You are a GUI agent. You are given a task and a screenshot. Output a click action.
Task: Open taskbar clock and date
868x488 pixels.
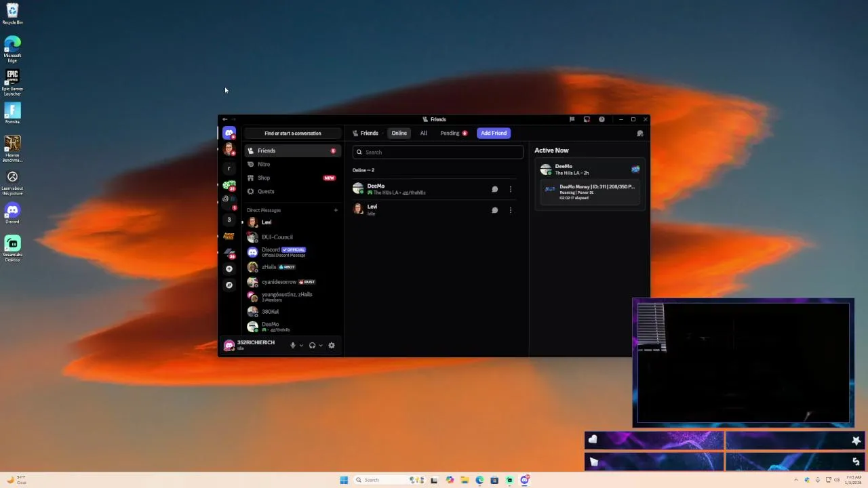point(854,480)
